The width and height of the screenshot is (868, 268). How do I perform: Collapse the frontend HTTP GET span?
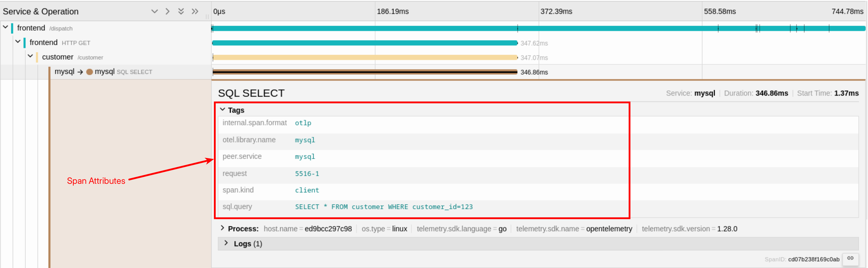(18, 42)
